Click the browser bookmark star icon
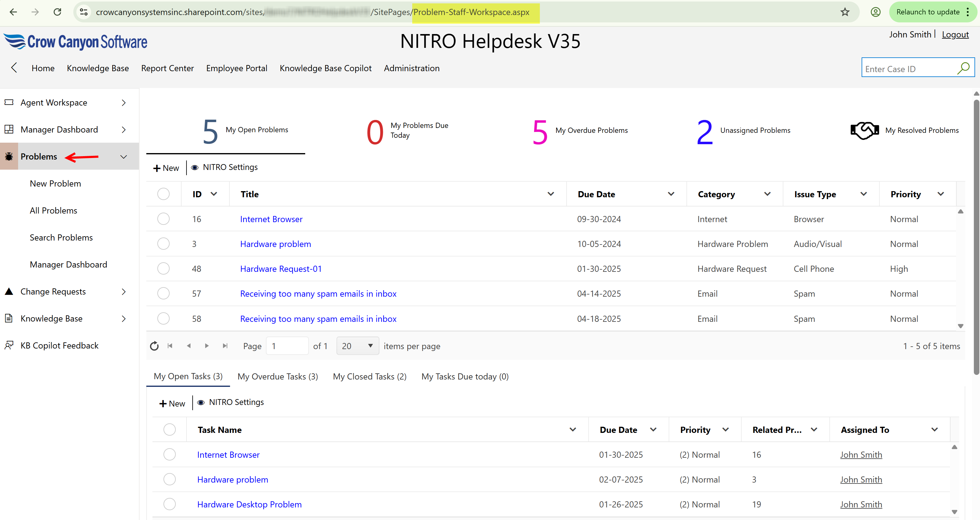980x520 pixels. click(845, 12)
